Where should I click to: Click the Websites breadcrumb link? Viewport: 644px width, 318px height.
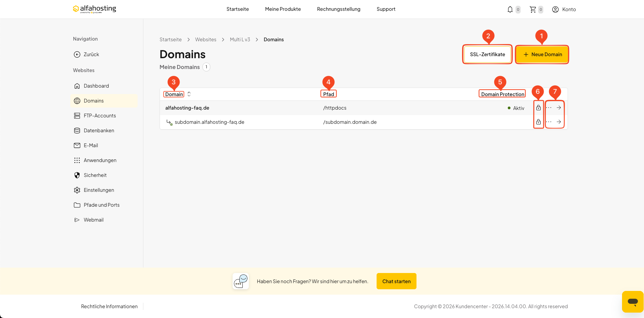(206, 40)
